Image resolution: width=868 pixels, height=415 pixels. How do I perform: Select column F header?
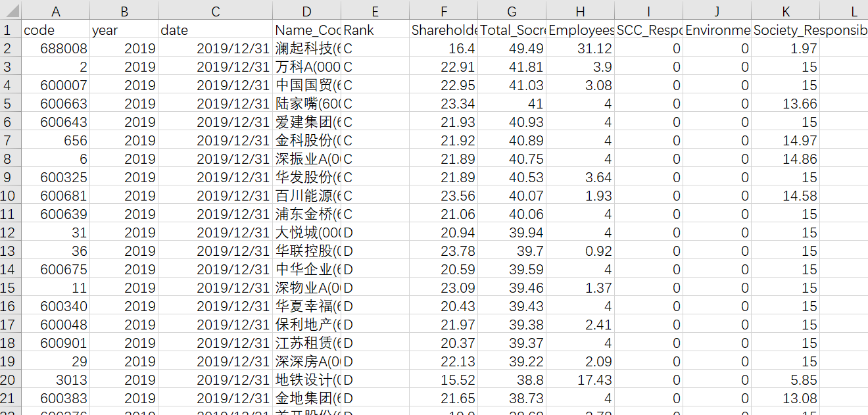(x=444, y=11)
